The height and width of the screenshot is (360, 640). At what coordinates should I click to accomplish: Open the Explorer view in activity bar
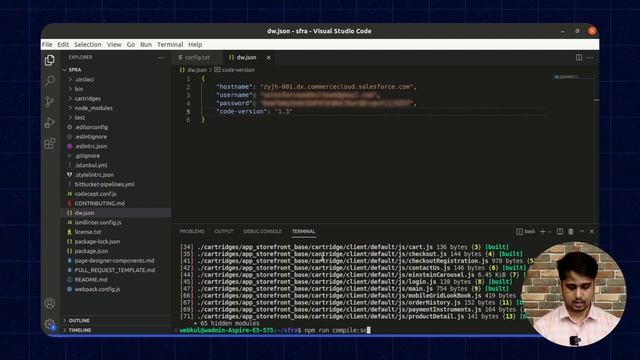point(50,60)
